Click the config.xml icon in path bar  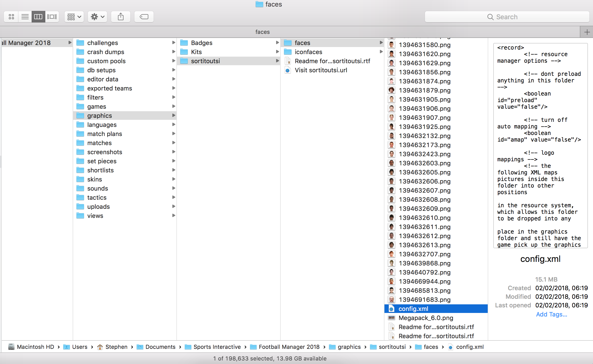pyautogui.click(x=451, y=347)
